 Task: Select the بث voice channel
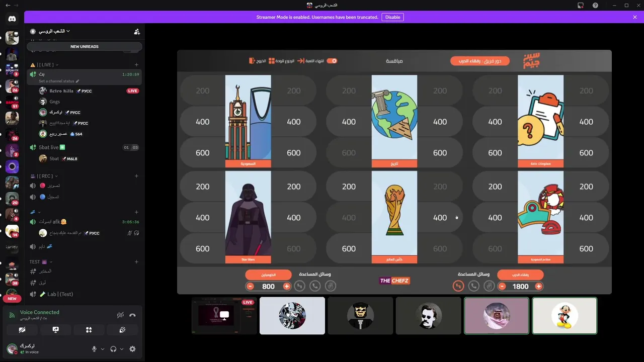pos(85,77)
